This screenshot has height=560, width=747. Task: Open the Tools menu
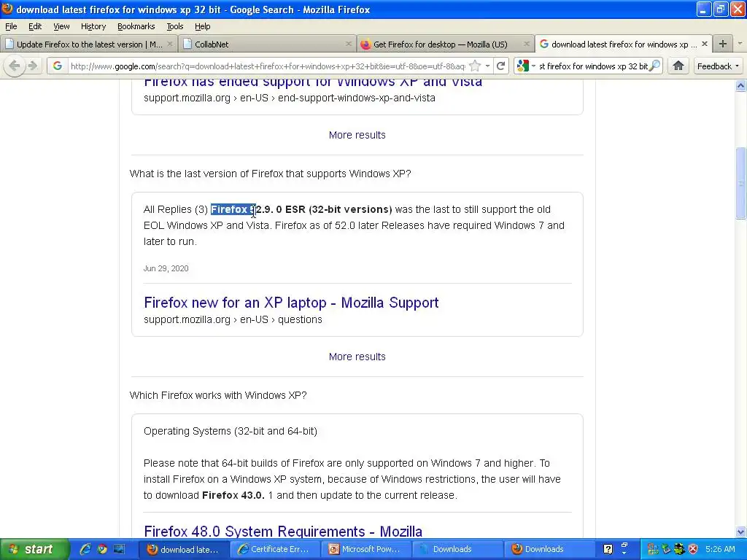click(175, 26)
